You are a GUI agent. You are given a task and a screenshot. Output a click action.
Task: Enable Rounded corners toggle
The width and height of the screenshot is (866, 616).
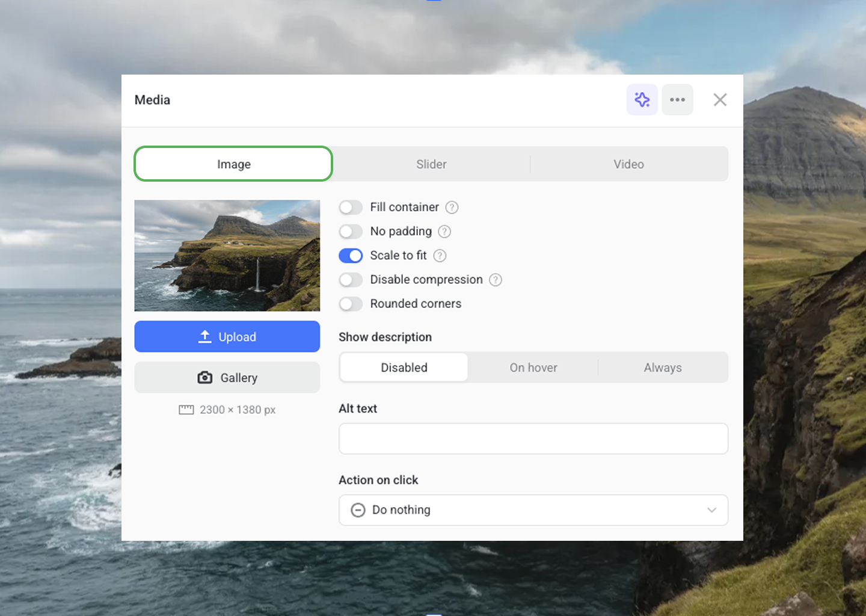351,304
